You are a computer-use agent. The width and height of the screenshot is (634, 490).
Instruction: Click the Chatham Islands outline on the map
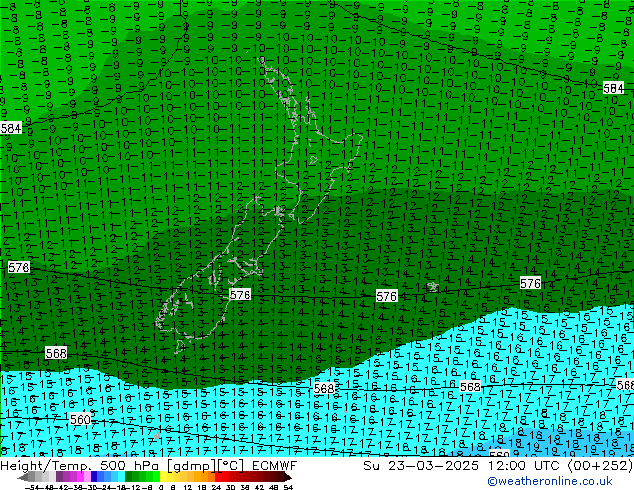[x=432, y=287]
